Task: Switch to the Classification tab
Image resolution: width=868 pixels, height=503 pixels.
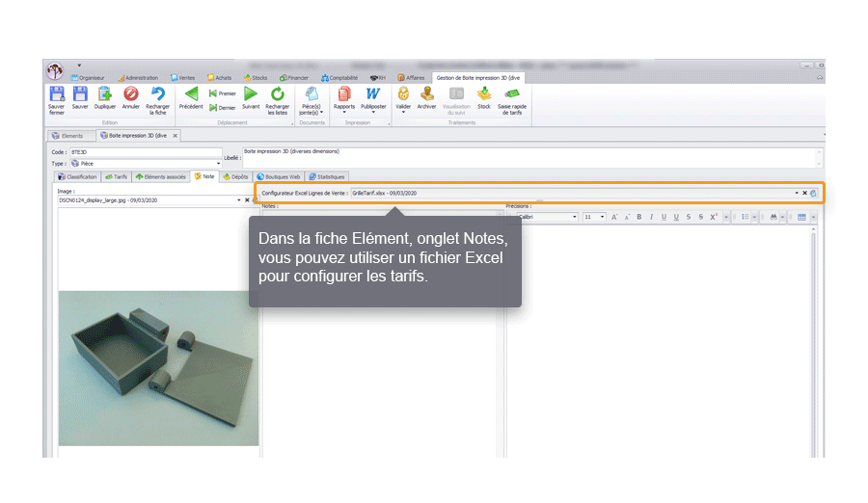Action: coord(77,177)
